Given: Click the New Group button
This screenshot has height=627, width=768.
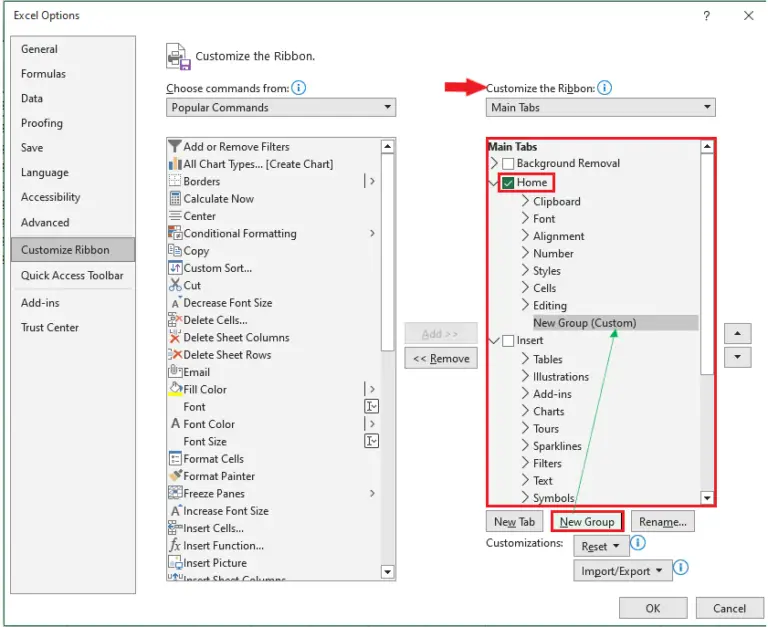Looking at the screenshot, I should (x=587, y=522).
